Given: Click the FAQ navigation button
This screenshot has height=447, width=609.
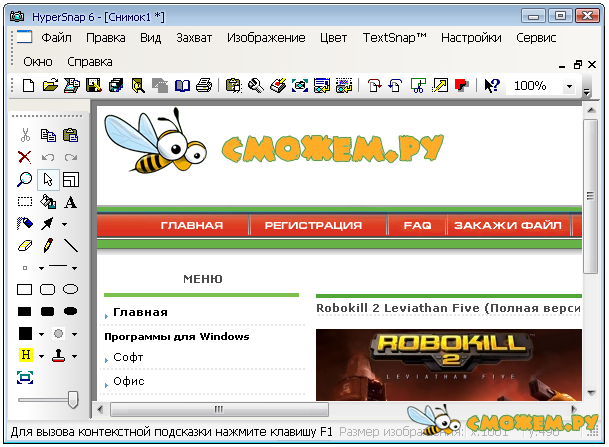Looking at the screenshot, I should [417, 225].
